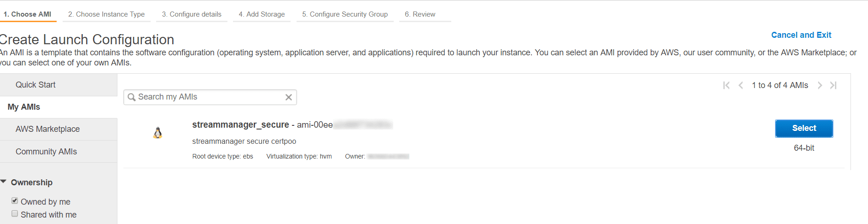Go to last page of AMIs
Viewport: 868px width, 224px height.
pyautogui.click(x=833, y=85)
